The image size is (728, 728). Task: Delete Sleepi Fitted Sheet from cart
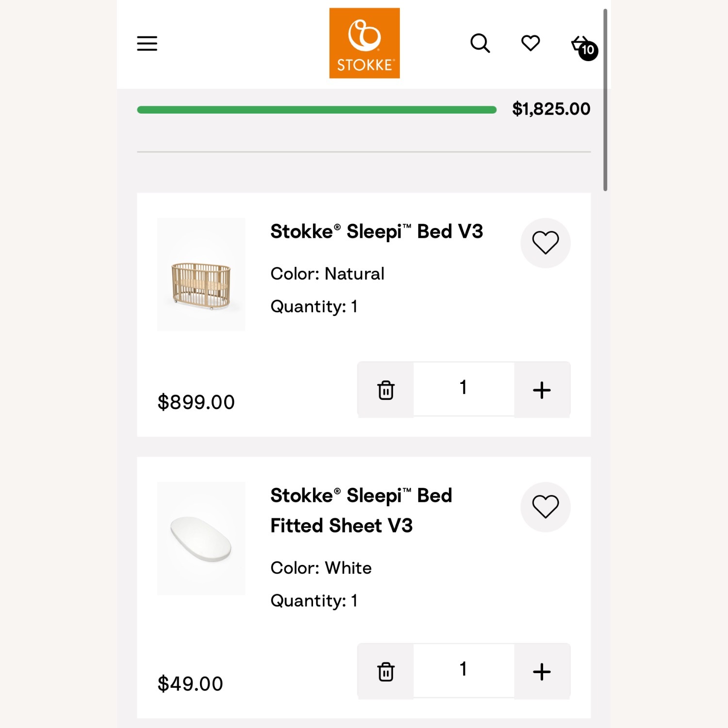point(386,672)
